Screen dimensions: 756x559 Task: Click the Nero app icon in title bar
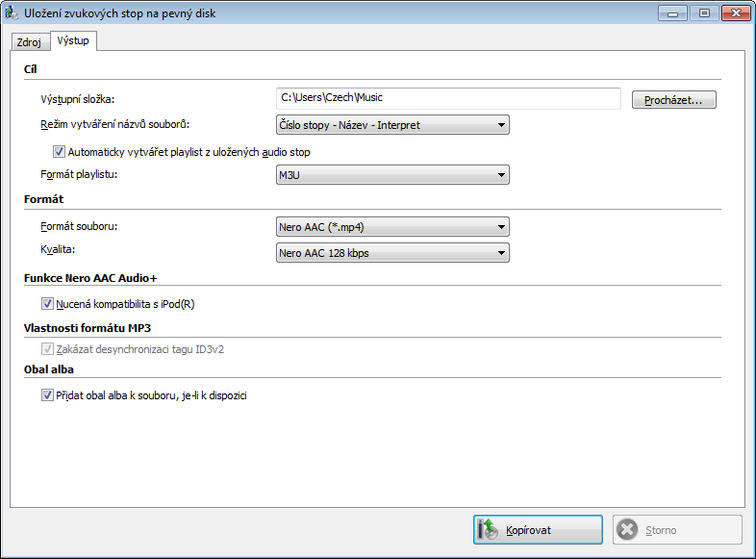12,13
